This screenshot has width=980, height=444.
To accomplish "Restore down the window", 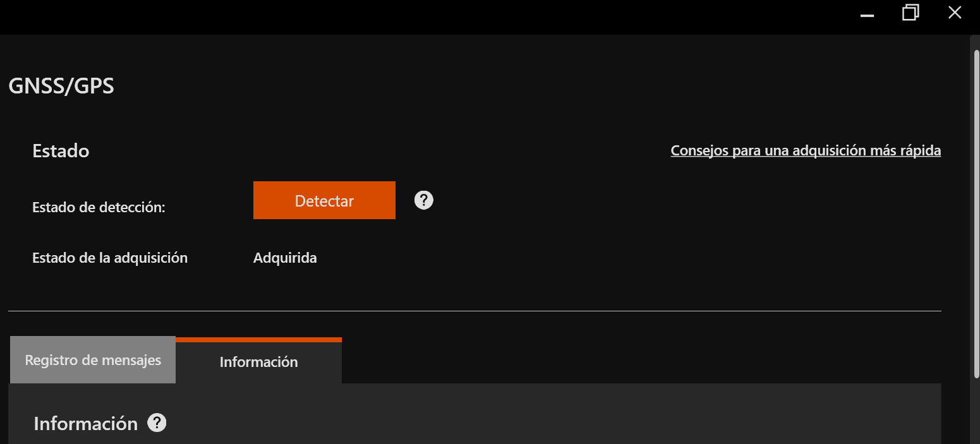I will [x=910, y=13].
